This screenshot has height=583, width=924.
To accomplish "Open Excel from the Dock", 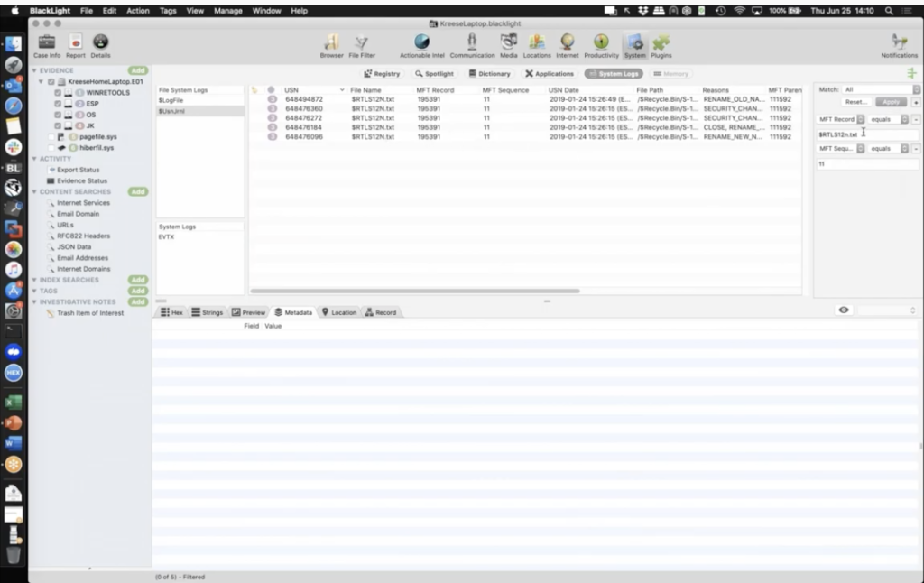I will point(13,403).
